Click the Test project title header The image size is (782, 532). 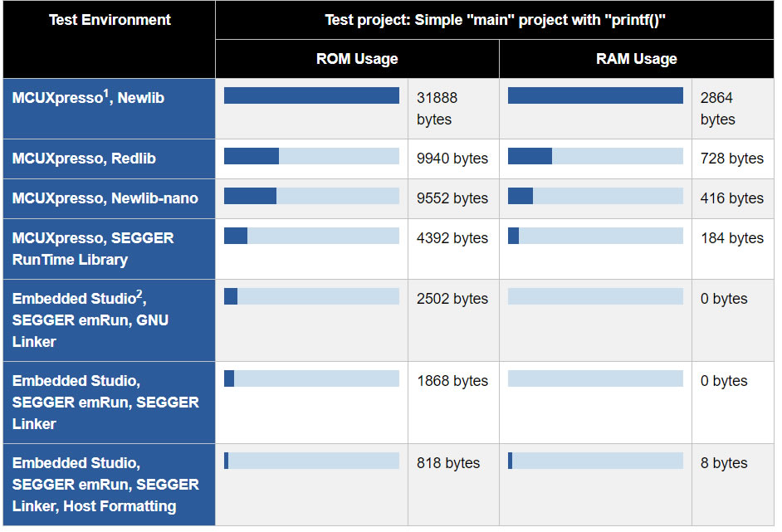click(x=495, y=20)
